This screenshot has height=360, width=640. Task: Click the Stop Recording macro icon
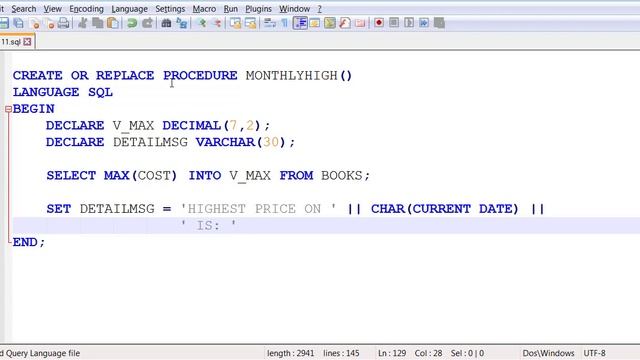(394, 23)
